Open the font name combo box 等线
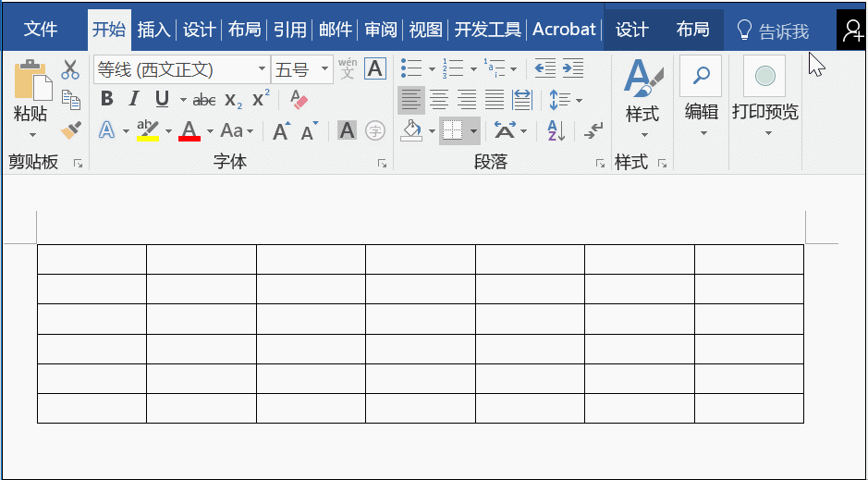This screenshot has height=480, width=868. [x=181, y=69]
